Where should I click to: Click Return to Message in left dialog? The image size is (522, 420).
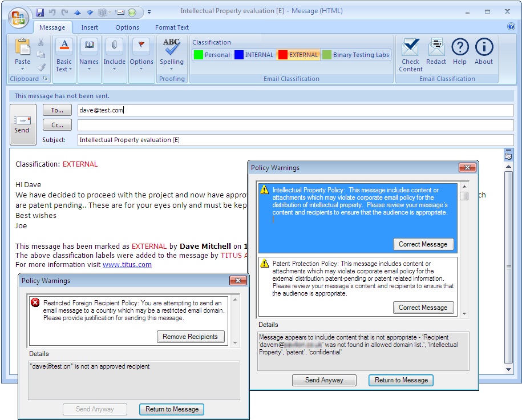(x=172, y=409)
